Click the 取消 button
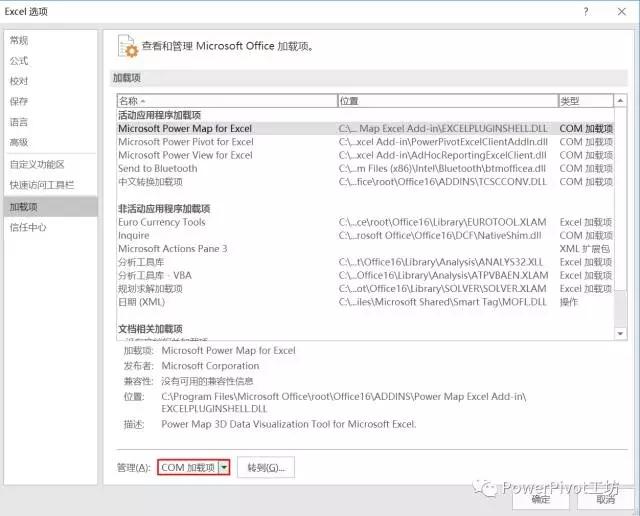 [x=605, y=499]
